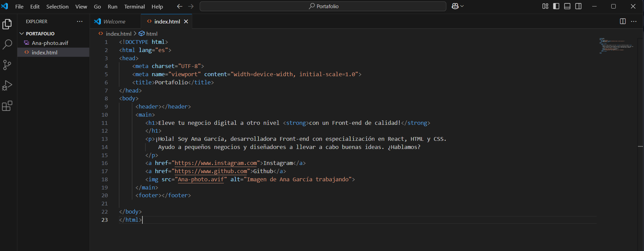Open the Source Control view
The width and height of the screenshot is (644, 251).
point(7,65)
